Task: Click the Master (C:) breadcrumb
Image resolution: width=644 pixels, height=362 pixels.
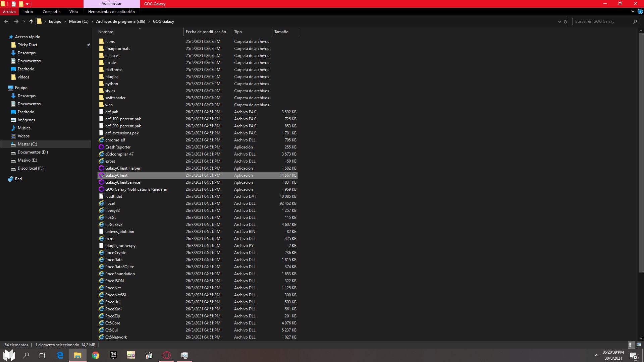Action: point(79,21)
